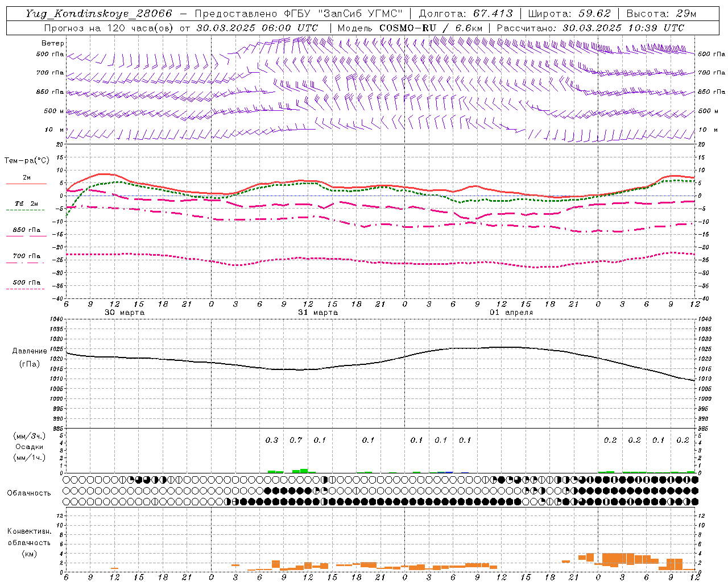
Task: Click the model name COSMO-RU / 6.6км
Action: click(x=431, y=28)
